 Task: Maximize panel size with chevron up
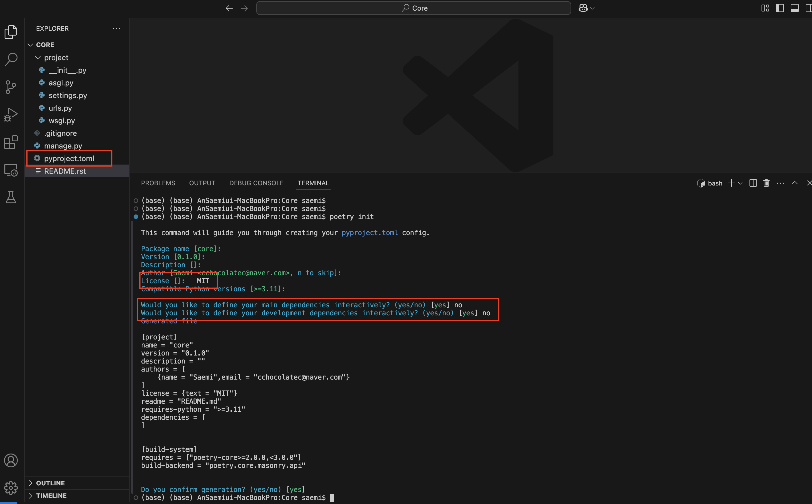[795, 183]
